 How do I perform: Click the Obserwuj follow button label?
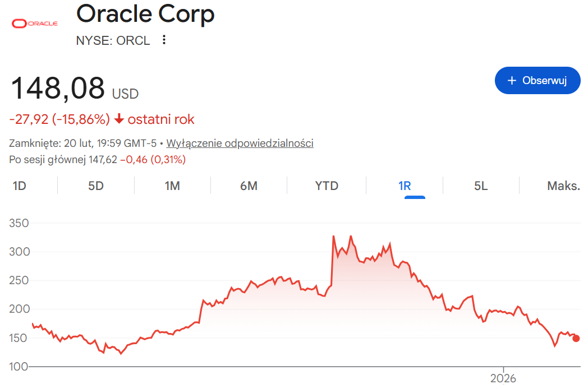coord(544,81)
